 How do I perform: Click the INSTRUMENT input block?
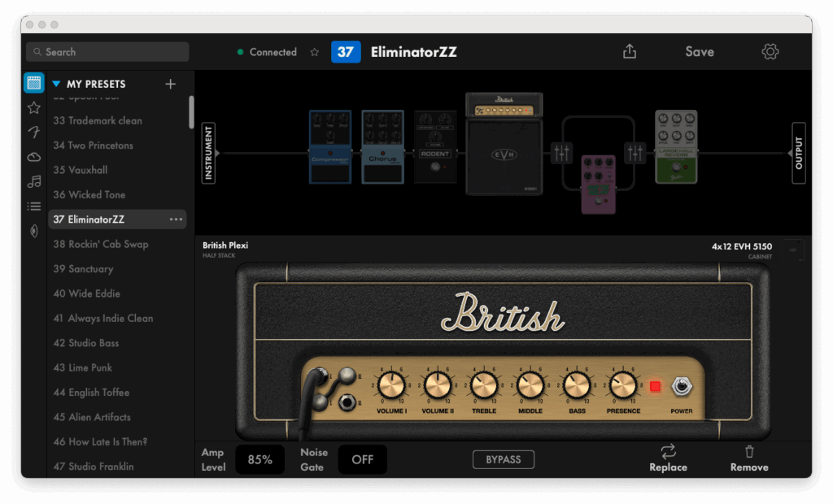[x=209, y=153]
